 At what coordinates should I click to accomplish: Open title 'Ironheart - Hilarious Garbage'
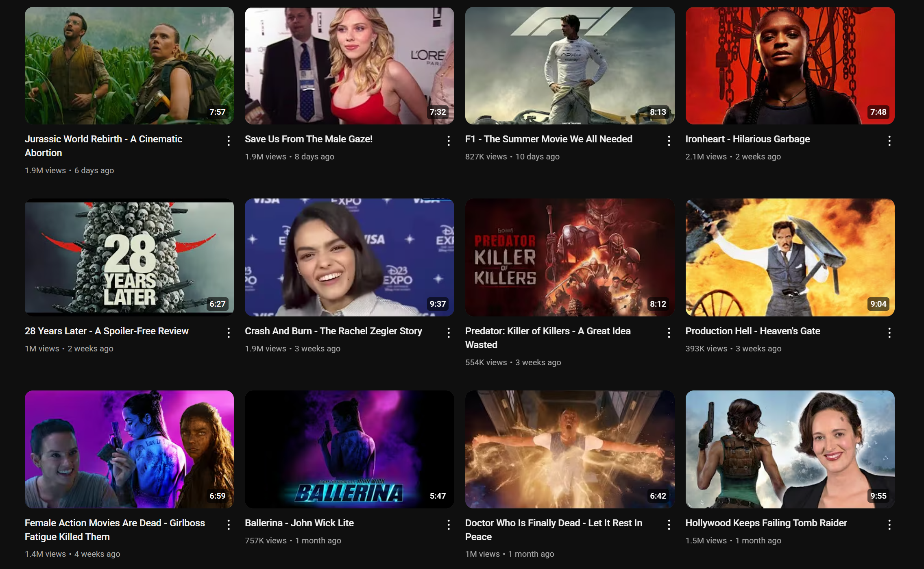click(x=747, y=139)
